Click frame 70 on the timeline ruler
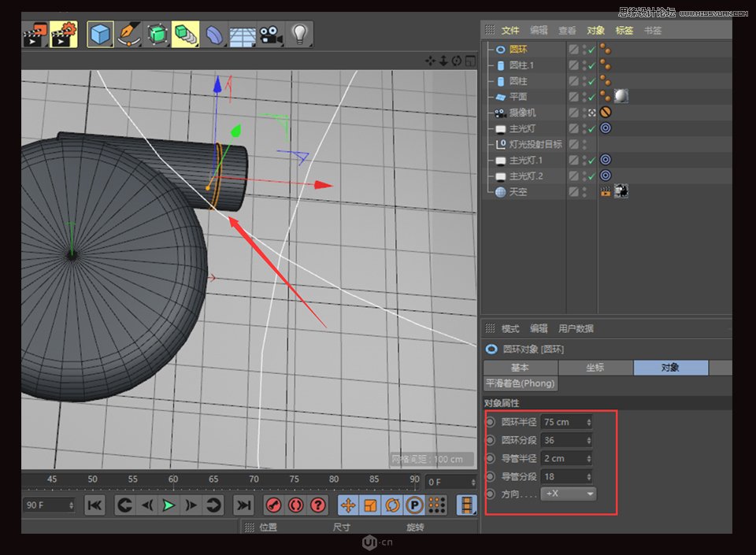 tap(254, 479)
